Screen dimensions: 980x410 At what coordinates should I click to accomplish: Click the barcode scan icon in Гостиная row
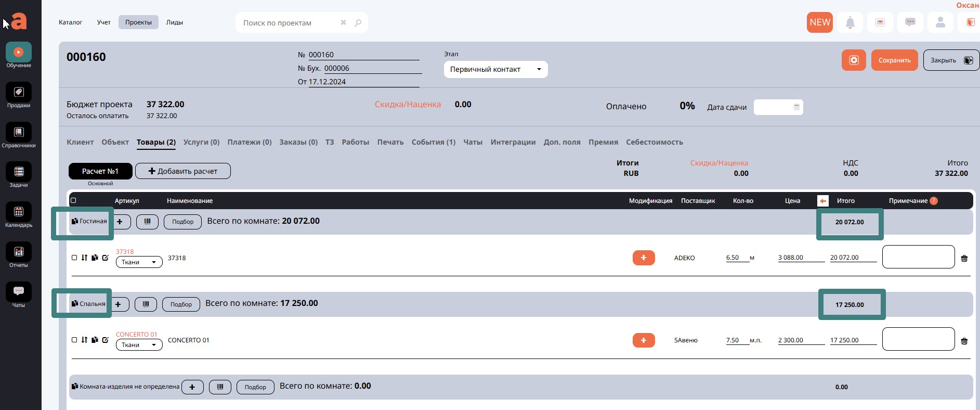coord(147,222)
